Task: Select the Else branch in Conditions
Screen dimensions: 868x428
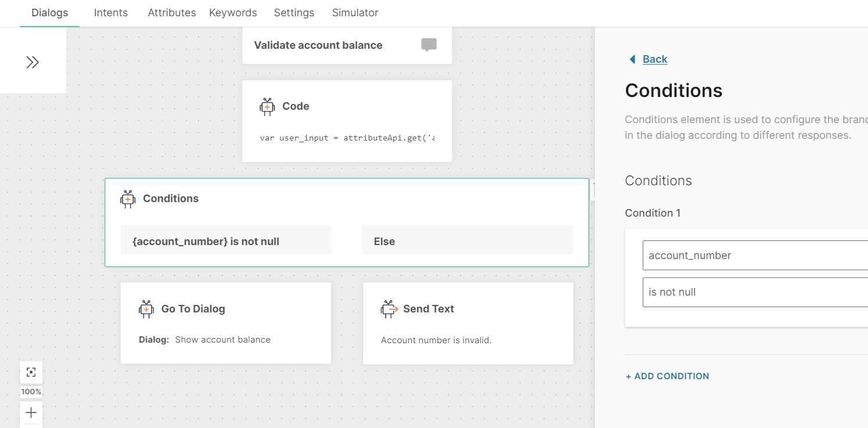Action: (x=467, y=242)
